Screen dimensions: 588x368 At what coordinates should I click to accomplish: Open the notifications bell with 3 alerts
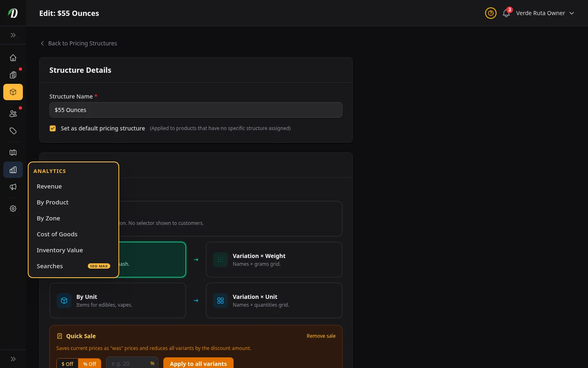tap(506, 13)
